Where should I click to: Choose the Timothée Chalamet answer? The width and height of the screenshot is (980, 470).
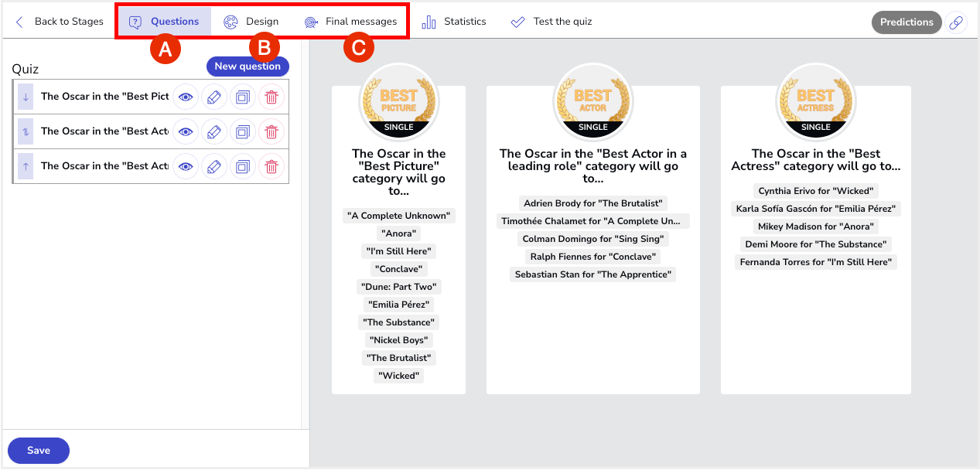click(593, 221)
